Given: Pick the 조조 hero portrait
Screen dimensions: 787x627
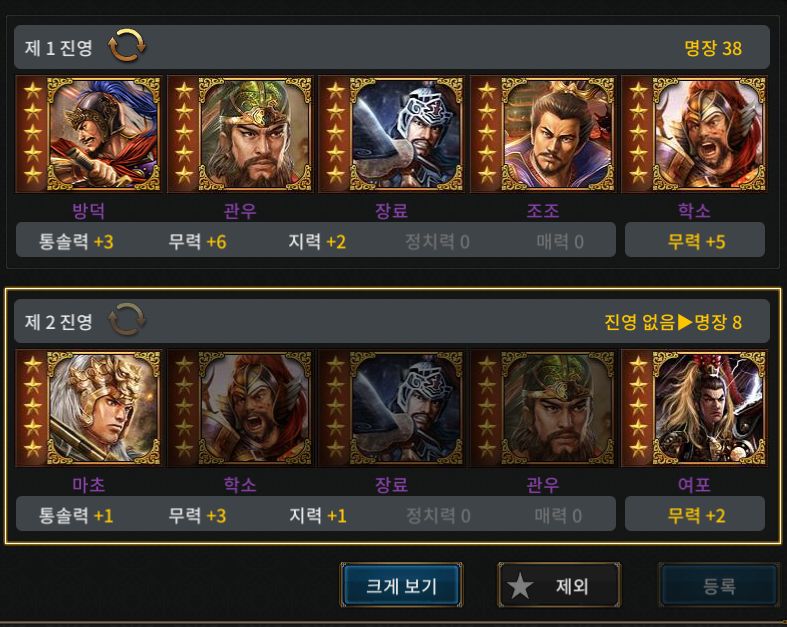Looking at the screenshot, I should click(543, 134).
